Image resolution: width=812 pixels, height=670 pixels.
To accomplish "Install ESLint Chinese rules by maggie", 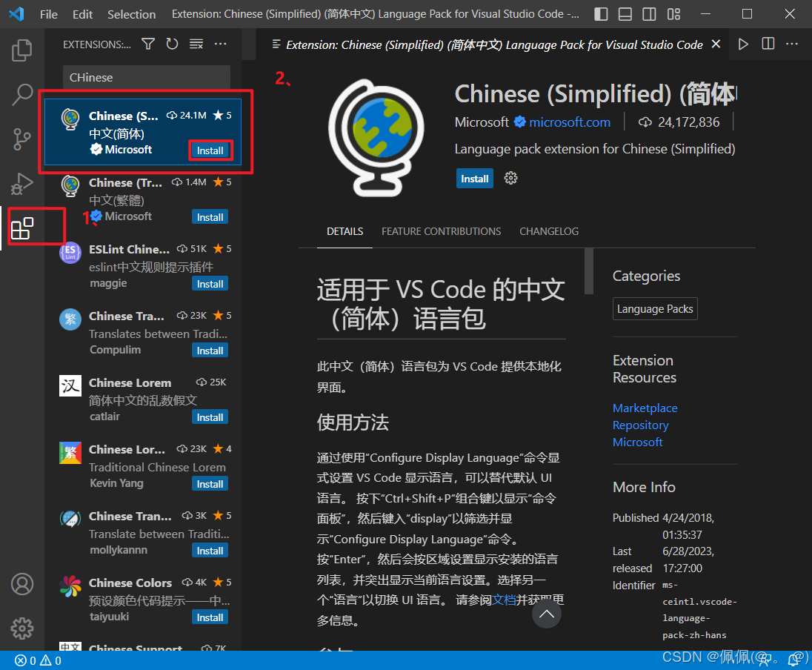I will tap(210, 284).
